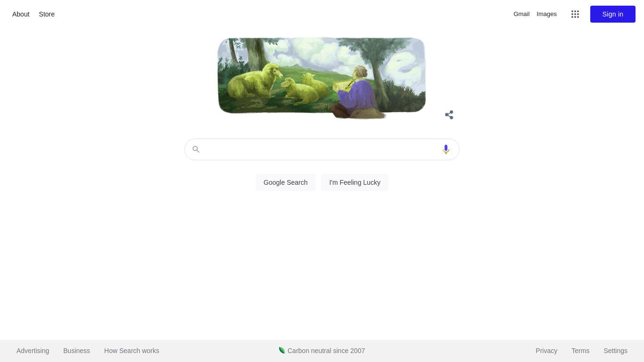The width and height of the screenshot is (644, 362).
Task: Click the magnifying glass search icon
Action: [196, 149]
